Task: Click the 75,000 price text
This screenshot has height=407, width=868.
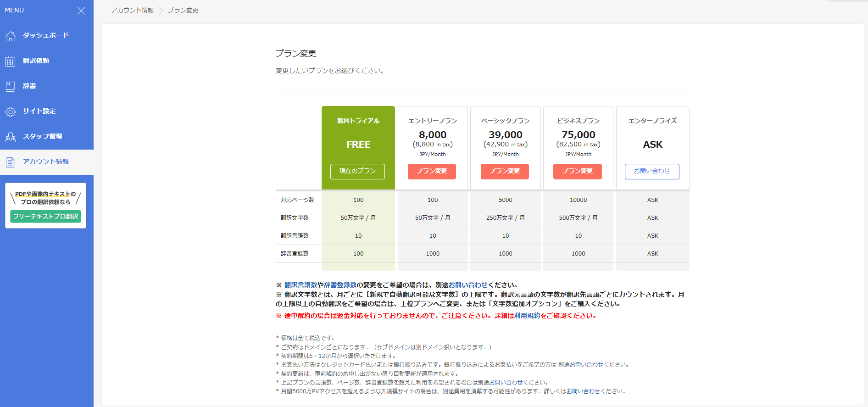Action: point(579,135)
